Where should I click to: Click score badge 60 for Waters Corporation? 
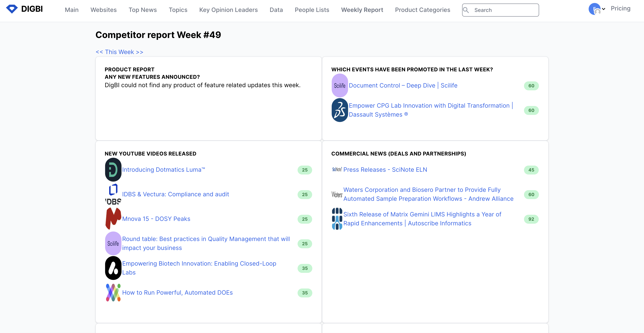[531, 194]
